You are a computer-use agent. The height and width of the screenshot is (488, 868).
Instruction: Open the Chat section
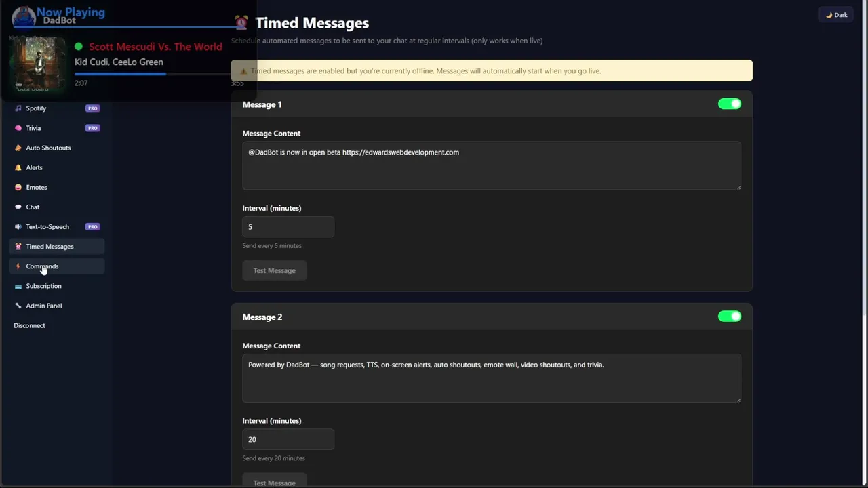coord(57,207)
